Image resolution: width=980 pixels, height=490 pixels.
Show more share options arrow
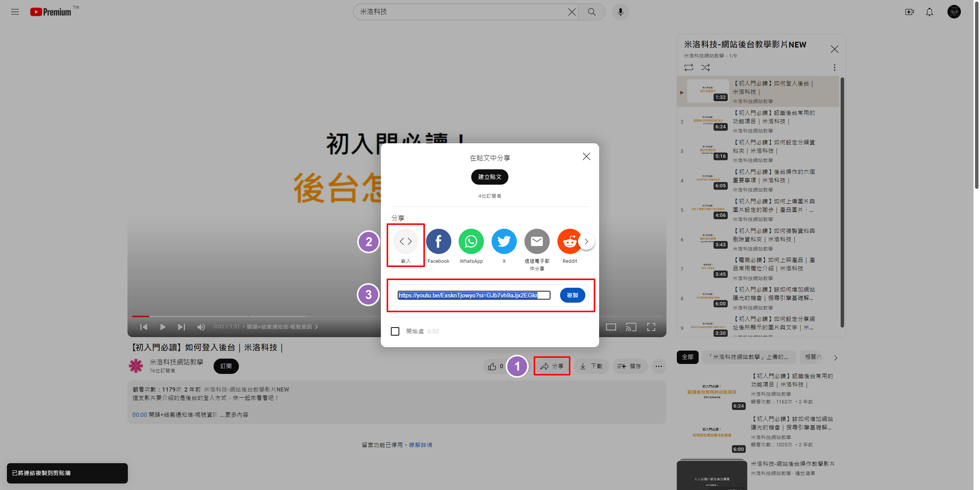click(x=586, y=241)
